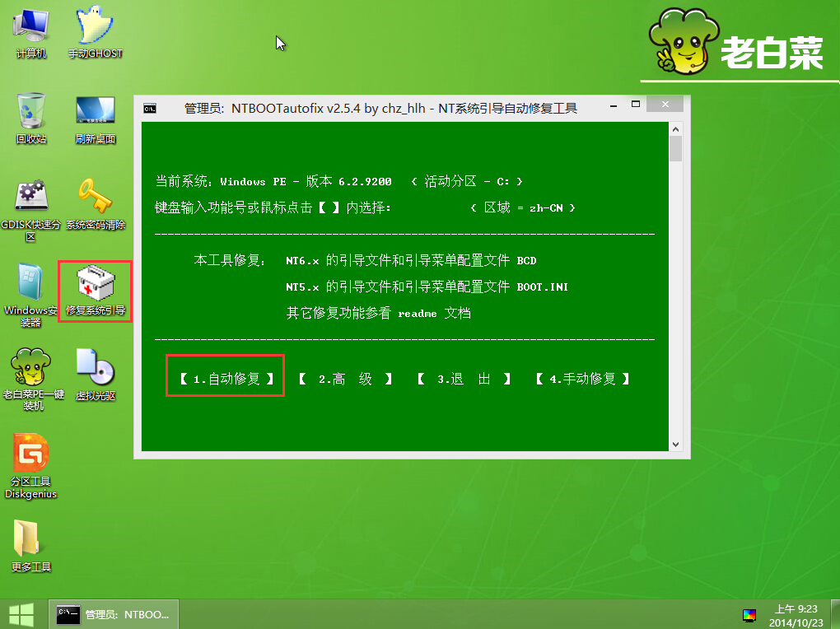The width and height of the screenshot is (840, 629).
Task: Click the text 'Windows PE - 版本 6.2.9200'
Action: (306, 182)
